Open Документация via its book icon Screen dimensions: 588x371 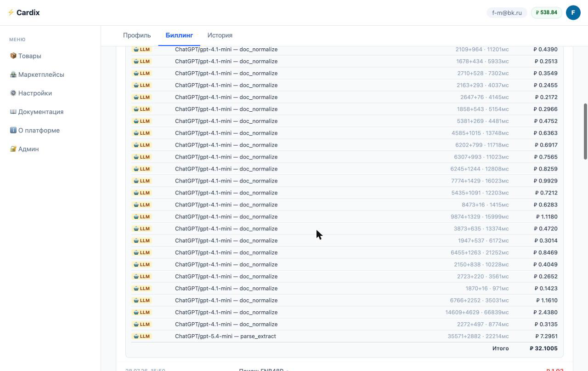(x=13, y=112)
